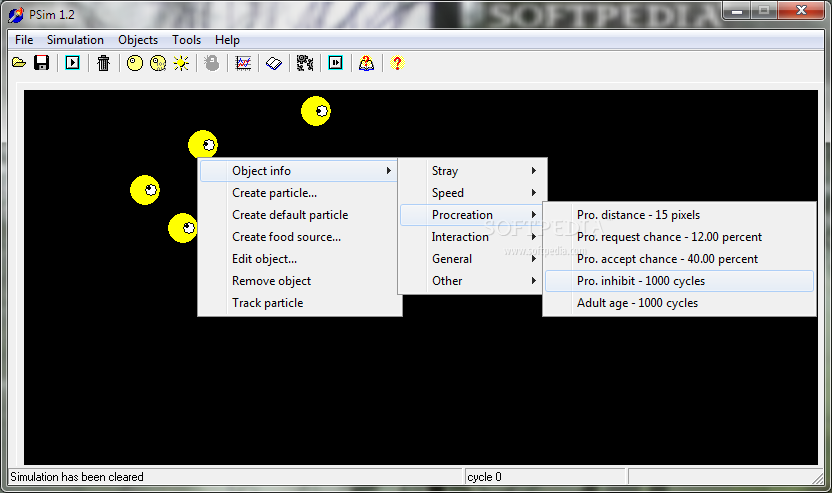832x493 pixels.
Task: Expand the Interaction submenu
Action: 472,237
